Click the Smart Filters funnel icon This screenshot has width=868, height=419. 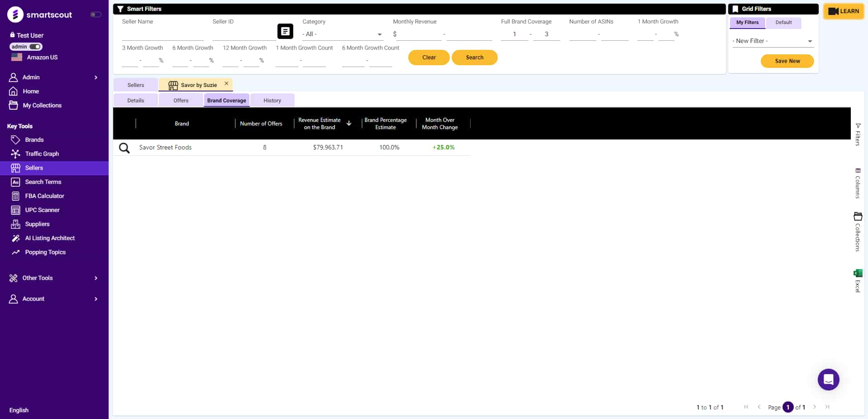coord(120,9)
